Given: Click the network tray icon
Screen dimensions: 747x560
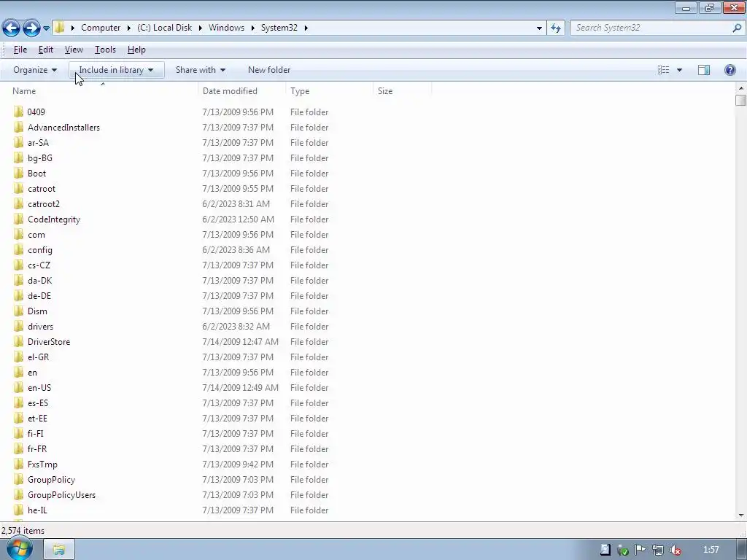Looking at the screenshot, I should (x=658, y=550).
